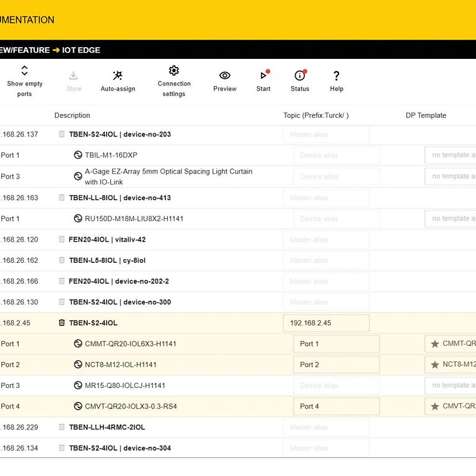
Task: Edit the master alias field containing 192.168.2.45
Action: [x=326, y=323]
